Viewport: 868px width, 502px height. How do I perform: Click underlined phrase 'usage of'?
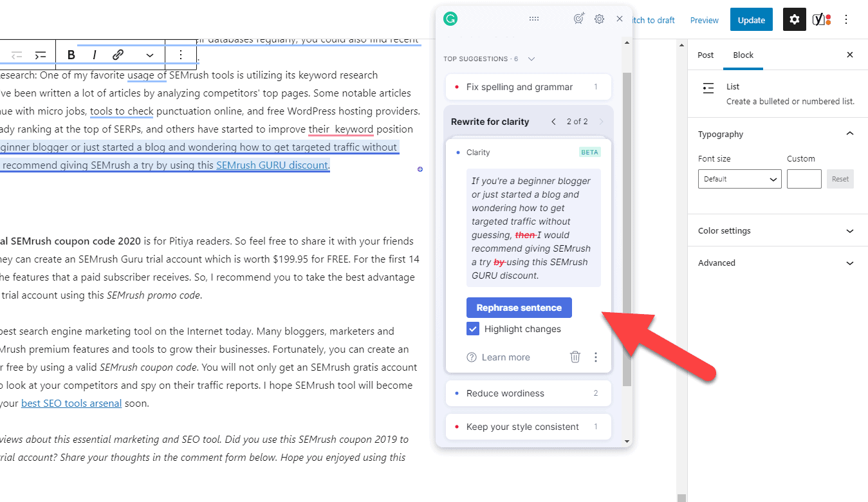[x=147, y=75]
